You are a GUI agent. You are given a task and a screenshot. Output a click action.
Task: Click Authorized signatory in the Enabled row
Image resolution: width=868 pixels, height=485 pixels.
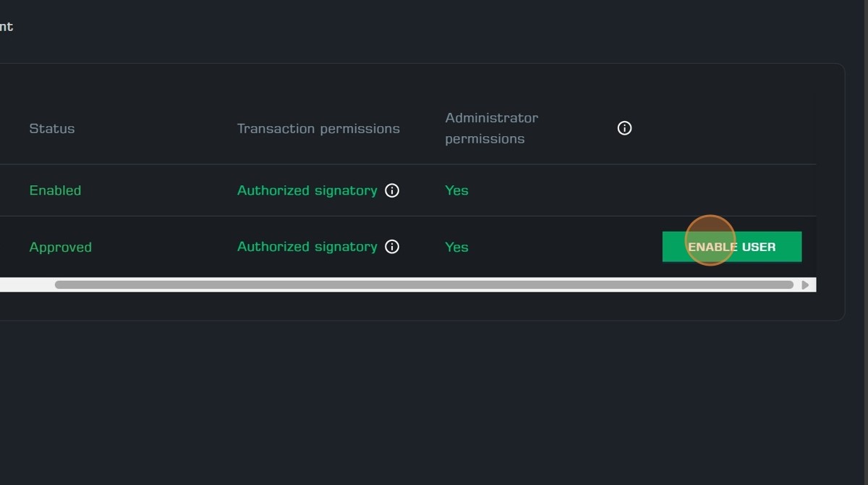pos(307,190)
